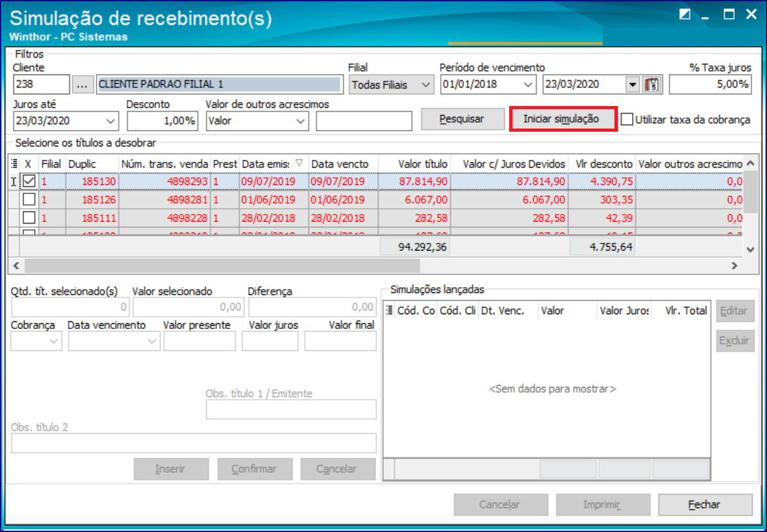Click the Pesquisar button
767x532 pixels.
pos(462,119)
